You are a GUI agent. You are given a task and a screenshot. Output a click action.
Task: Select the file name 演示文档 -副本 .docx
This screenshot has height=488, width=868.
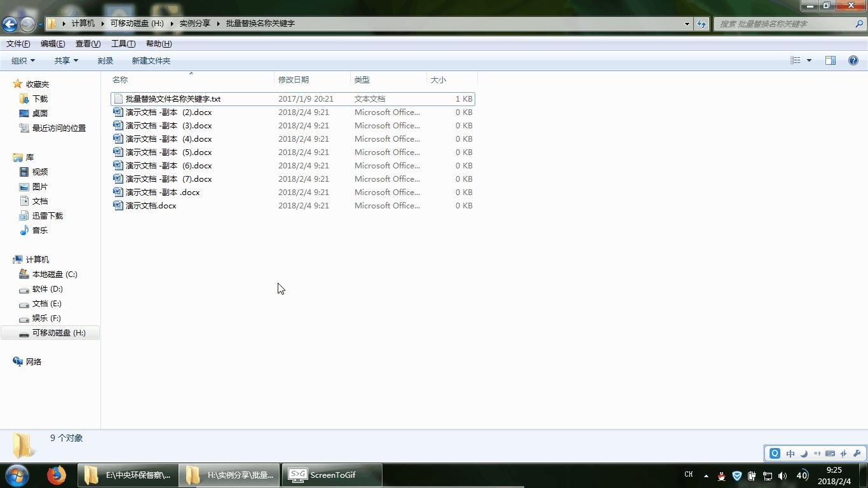163,193
